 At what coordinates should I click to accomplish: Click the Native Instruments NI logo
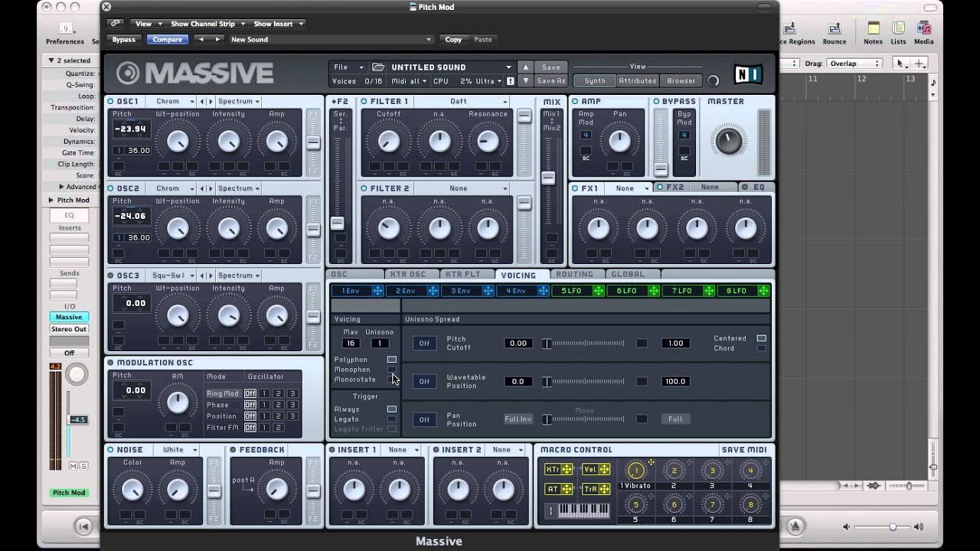748,74
